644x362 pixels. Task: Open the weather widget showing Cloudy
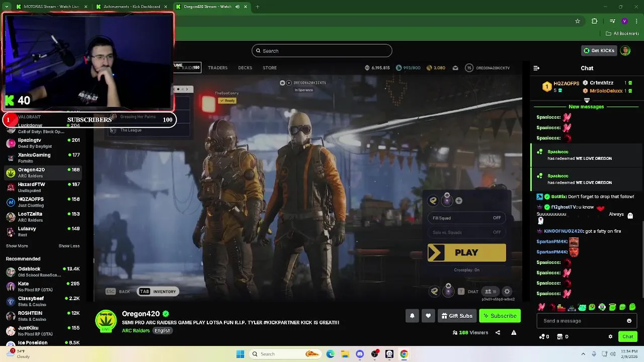tap(18, 354)
